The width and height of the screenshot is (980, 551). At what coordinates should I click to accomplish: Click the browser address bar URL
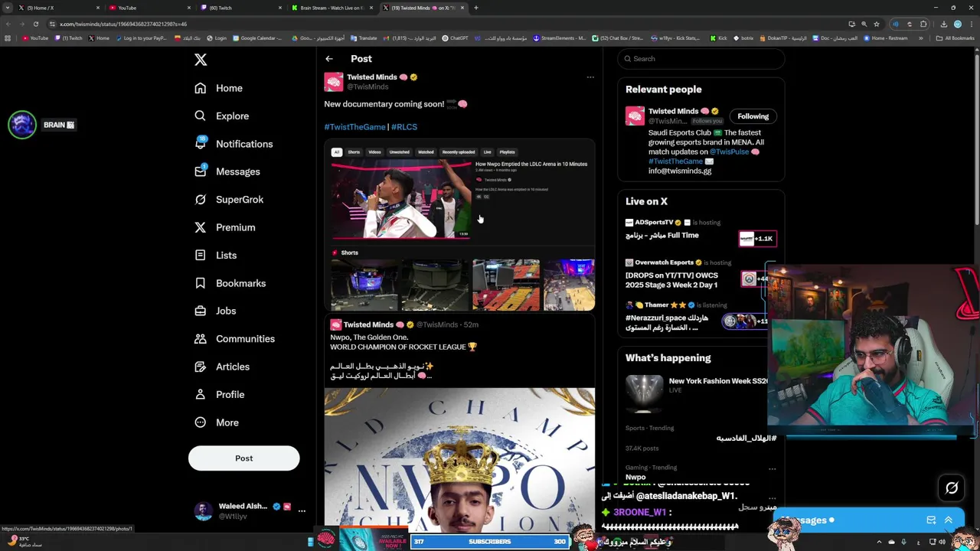(x=122, y=24)
